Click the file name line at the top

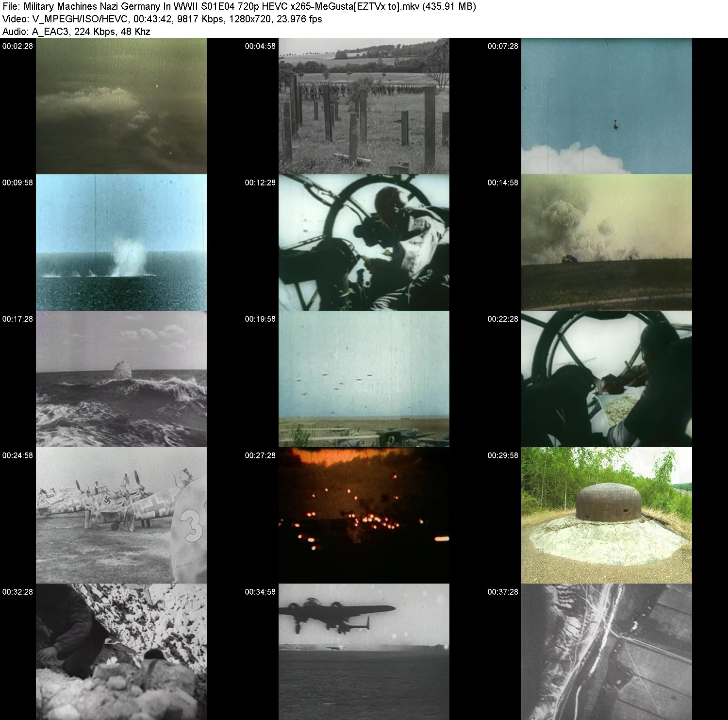239,7
